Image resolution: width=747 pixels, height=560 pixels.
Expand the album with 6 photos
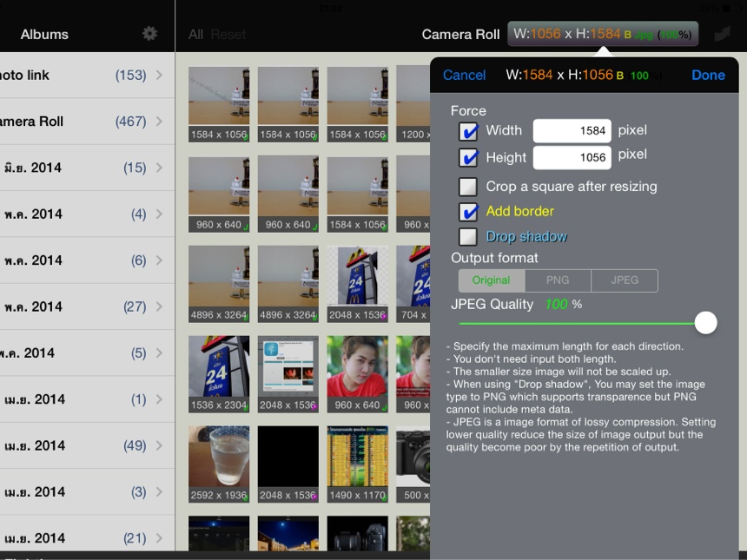click(x=87, y=260)
